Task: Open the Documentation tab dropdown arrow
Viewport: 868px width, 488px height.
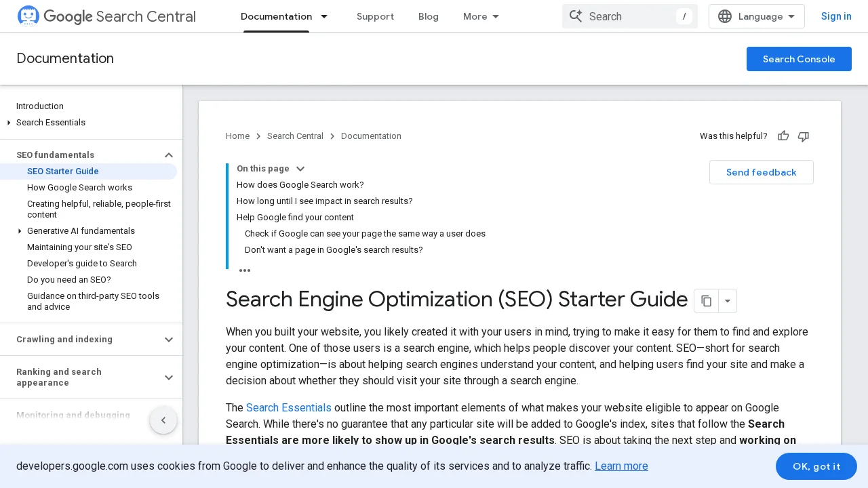Action: pyautogui.click(x=324, y=16)
